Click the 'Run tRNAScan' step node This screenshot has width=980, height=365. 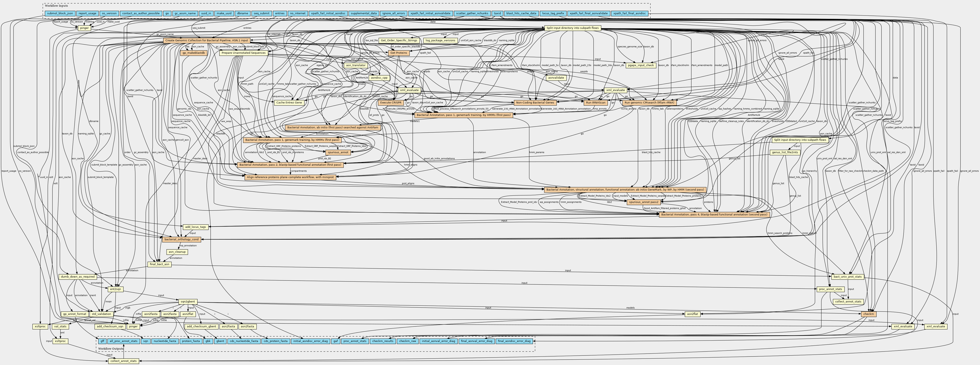pyautogui.click(x=596, y=102)
